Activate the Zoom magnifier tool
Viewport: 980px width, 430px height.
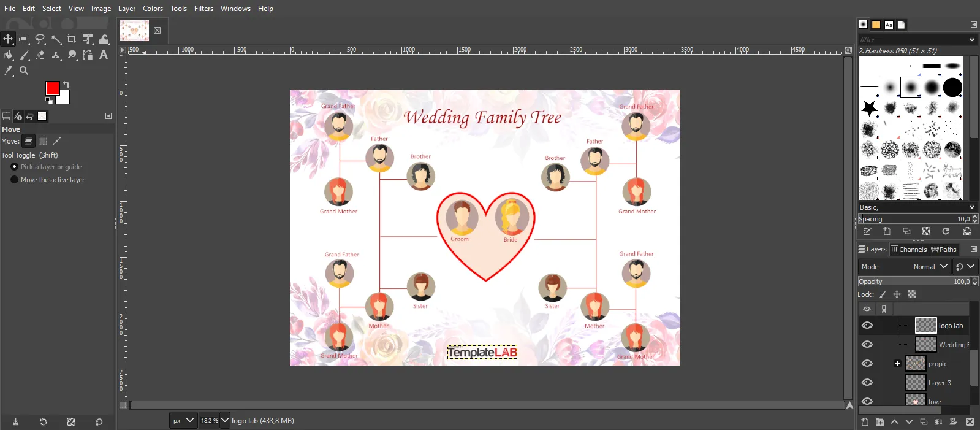tap(24, 71)
